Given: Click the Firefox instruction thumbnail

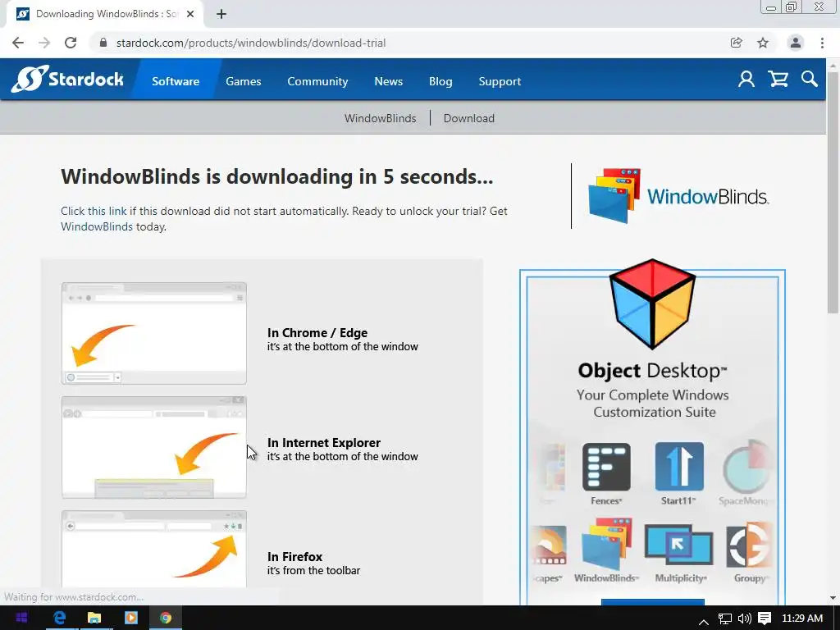Looking at the screenshot, I should point(154,550).
